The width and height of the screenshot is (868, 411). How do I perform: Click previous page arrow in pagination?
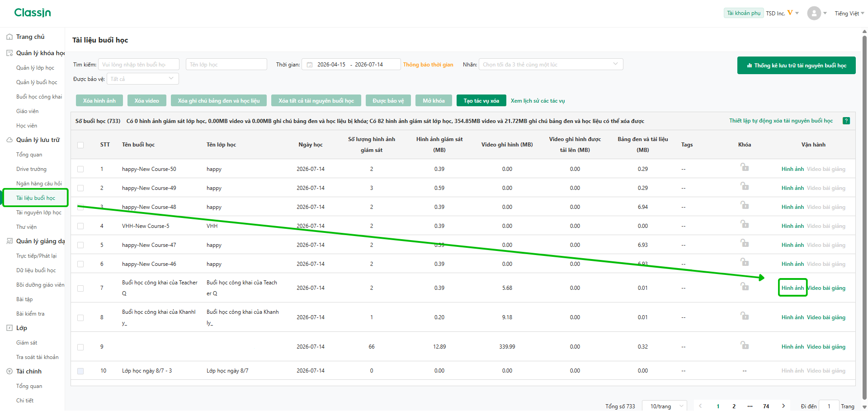click(700, 406)
